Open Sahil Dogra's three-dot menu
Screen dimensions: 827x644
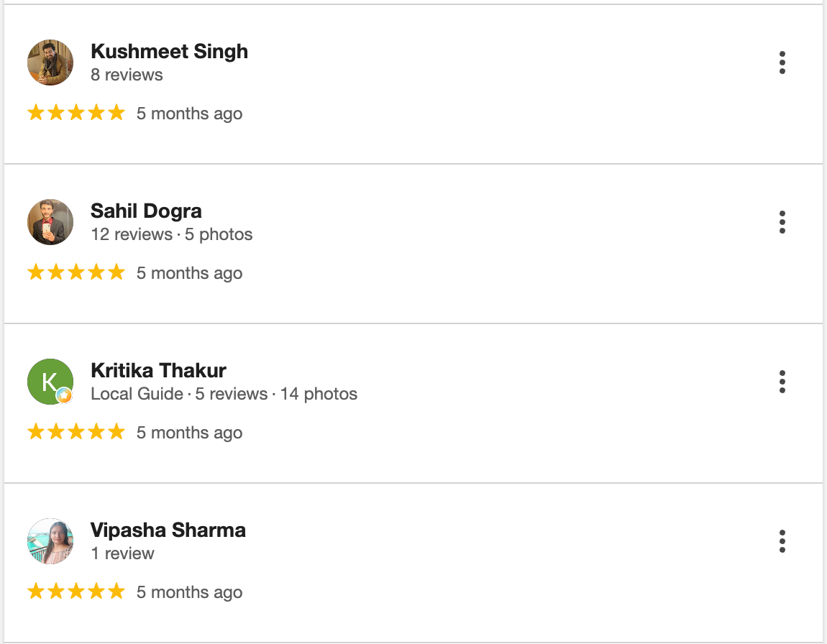coord(782,222)
